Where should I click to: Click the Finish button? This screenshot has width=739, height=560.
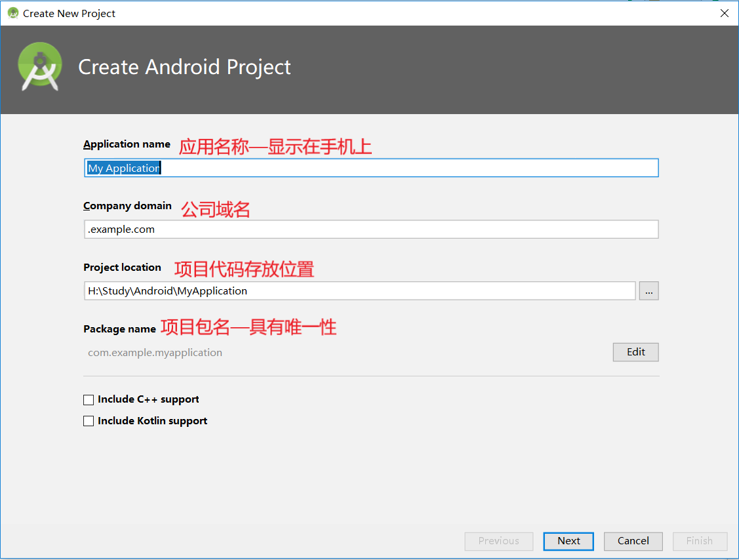click(699, 541)
